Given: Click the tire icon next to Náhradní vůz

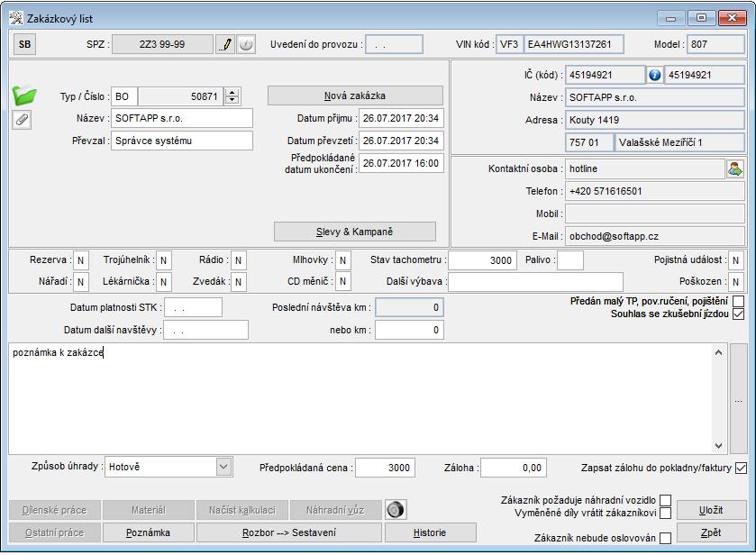Looking at the screenshot, I should click(x=396, y=510).
